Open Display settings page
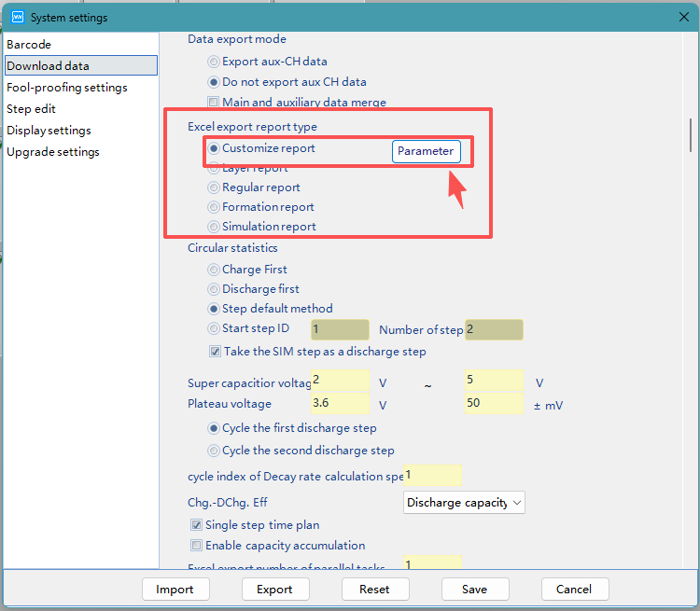Viewport: 700px width, 611px height. [49, 130]
